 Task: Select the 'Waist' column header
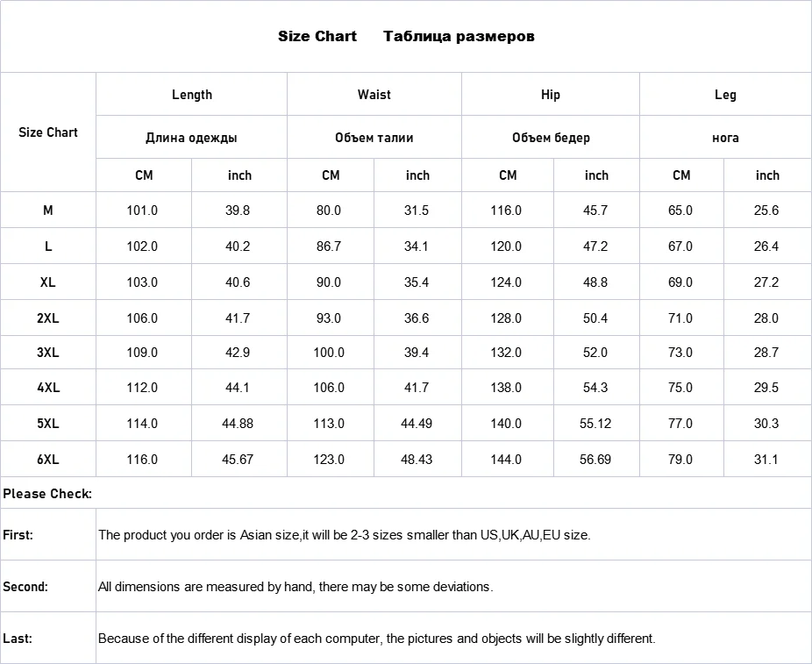[x=374, y=95]
